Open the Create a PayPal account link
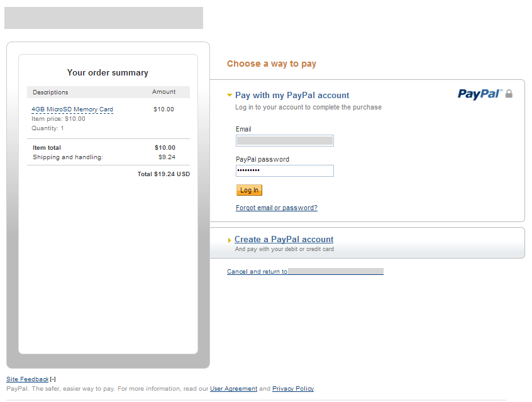Viewport: 532px width, 402px height. click(284, 240)
